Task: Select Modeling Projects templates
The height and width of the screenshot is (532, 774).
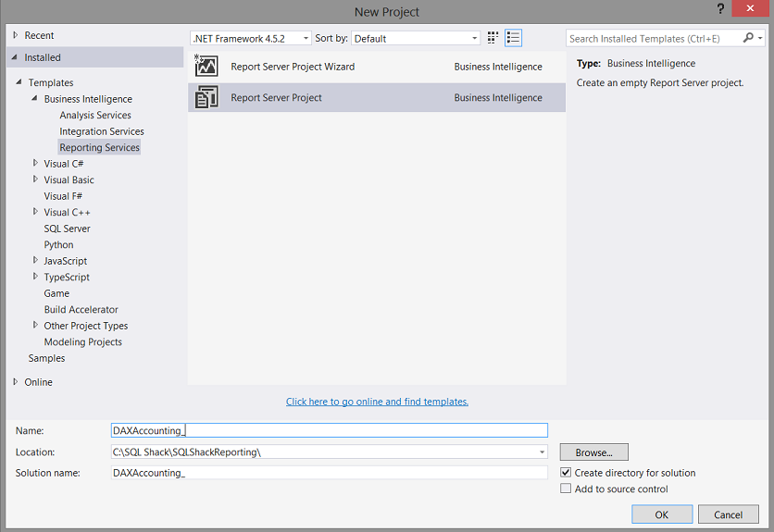Action: (x=83, y=342)
